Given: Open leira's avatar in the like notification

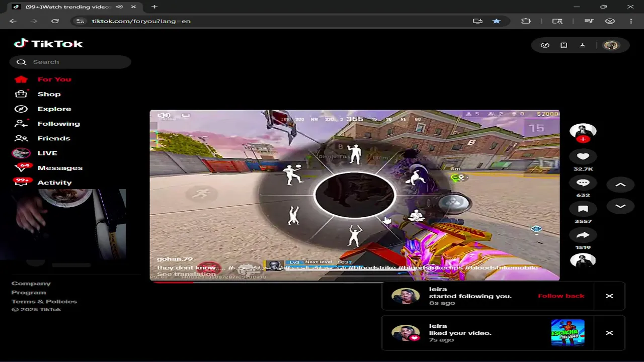Looking at the screenshot, I should coord(406,333).
